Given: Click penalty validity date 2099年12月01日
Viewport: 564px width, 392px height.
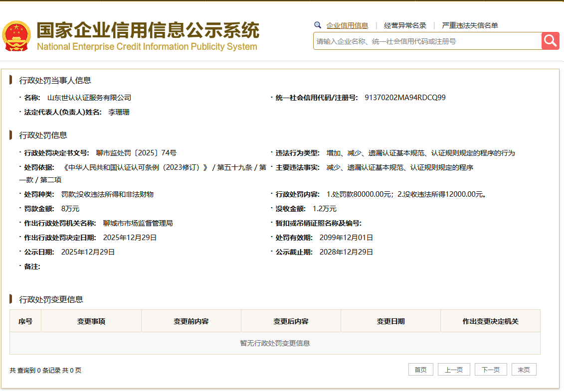Looking at the screenshot, I should [346, 238].
